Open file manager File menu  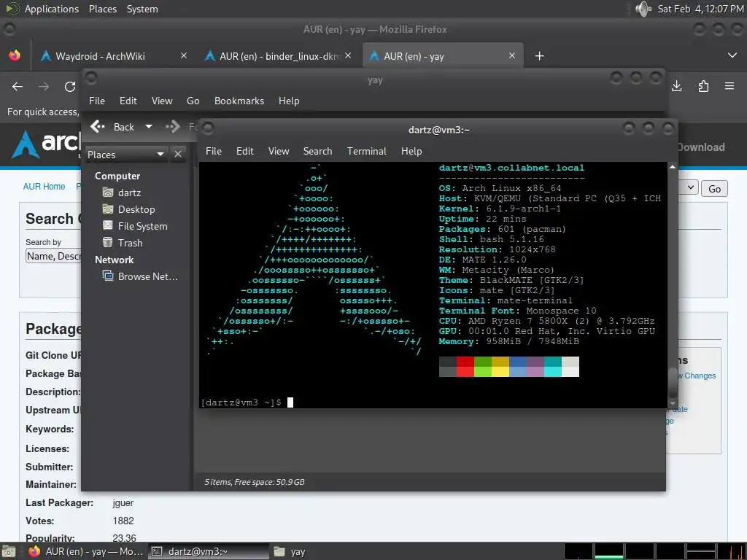(x=97, y=101)
